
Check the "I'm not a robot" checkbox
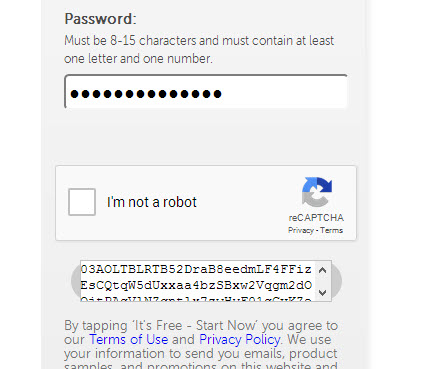pyautogui.click(x=82, y=202)
